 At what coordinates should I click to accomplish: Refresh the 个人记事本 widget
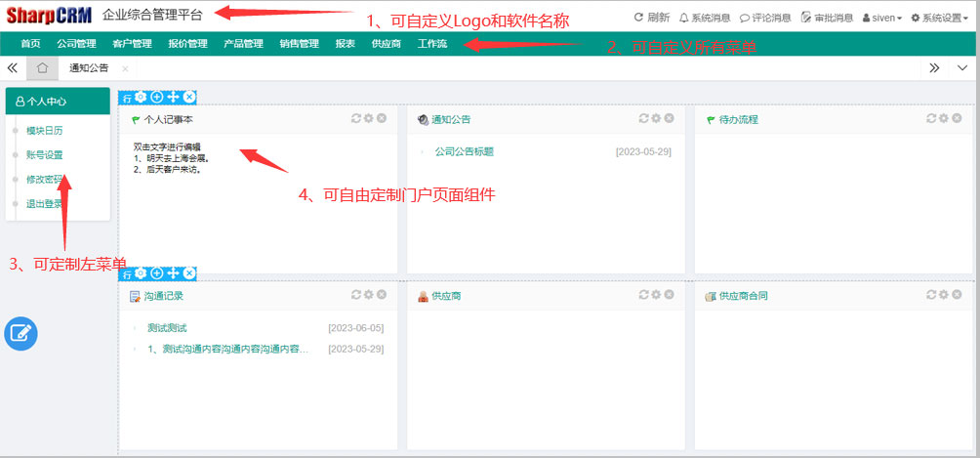[356, 118]
